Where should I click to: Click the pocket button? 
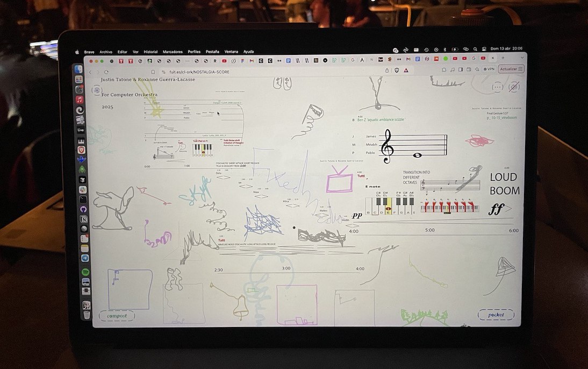click(x=496, y=315)
